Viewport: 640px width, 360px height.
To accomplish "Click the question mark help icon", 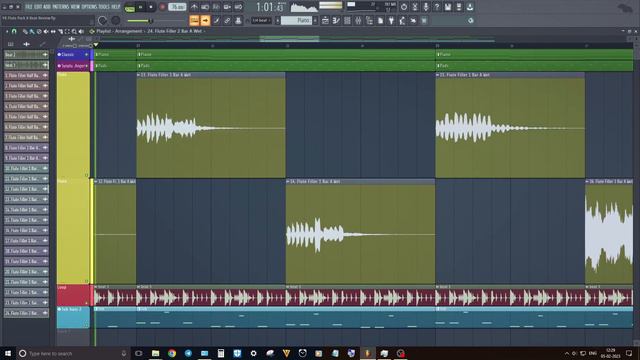I will click(x=437, y=7).
